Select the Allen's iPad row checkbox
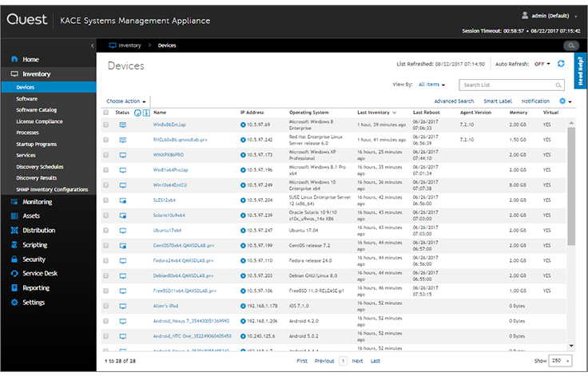588x376 pixels. tap(106, 306)
